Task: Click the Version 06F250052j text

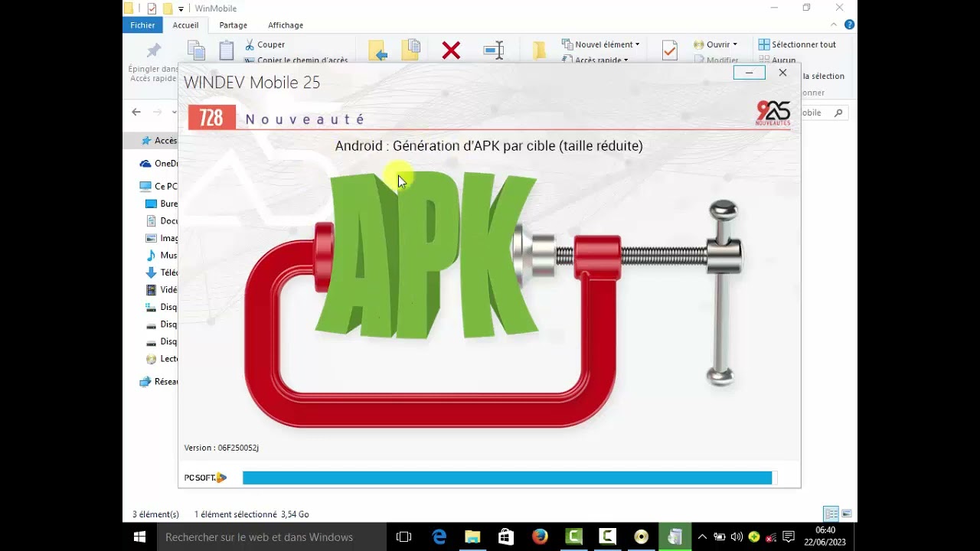Action: click(x=221, y=448)
